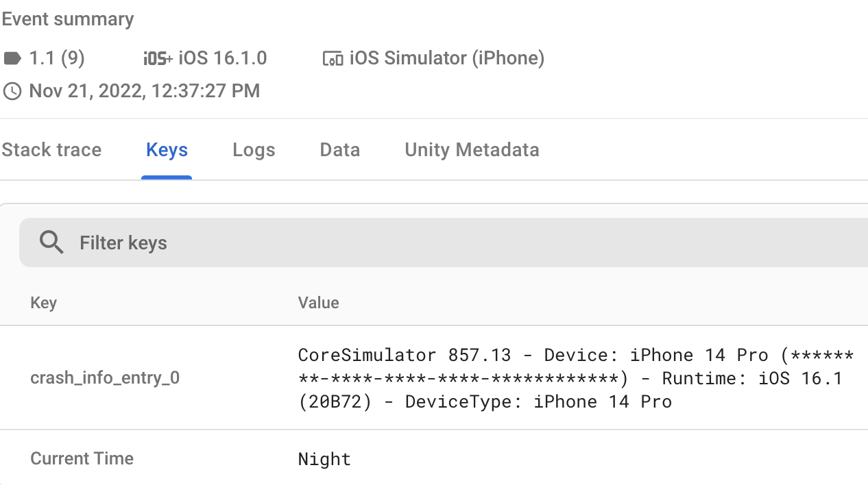Select the Current Time key row
This screenshot has width=868, height=485.
pos(82,458)
